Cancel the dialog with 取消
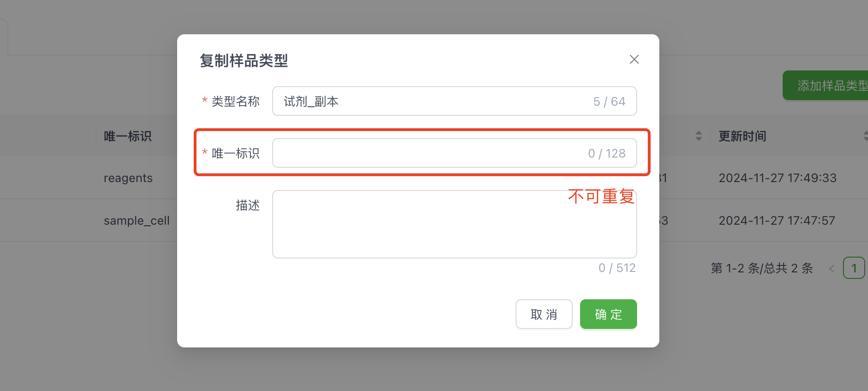 tap(544, 314)
